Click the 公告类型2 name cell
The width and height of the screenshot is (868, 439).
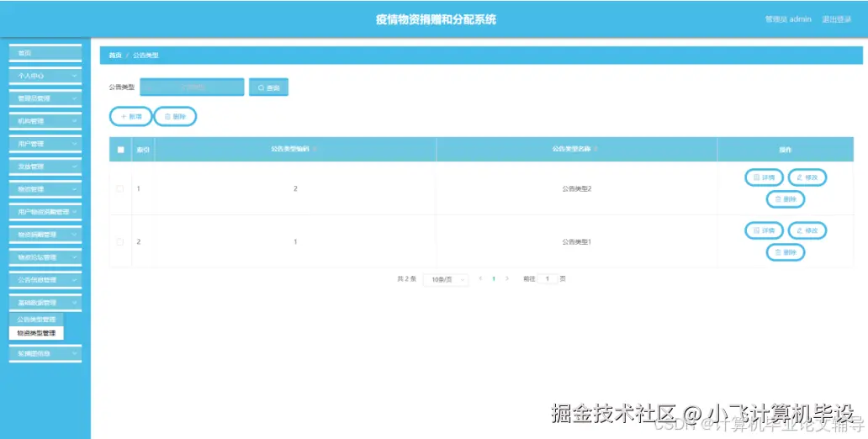coord(577,188)
